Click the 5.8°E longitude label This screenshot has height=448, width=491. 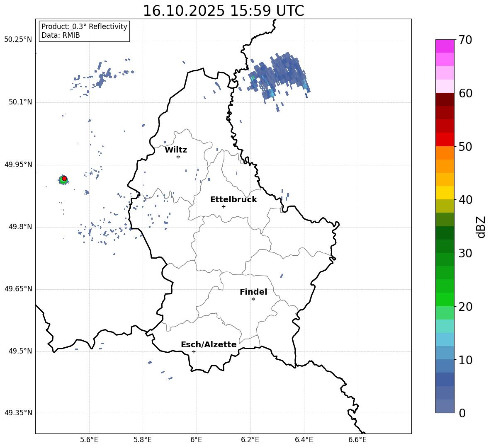(x=143, y=440)
